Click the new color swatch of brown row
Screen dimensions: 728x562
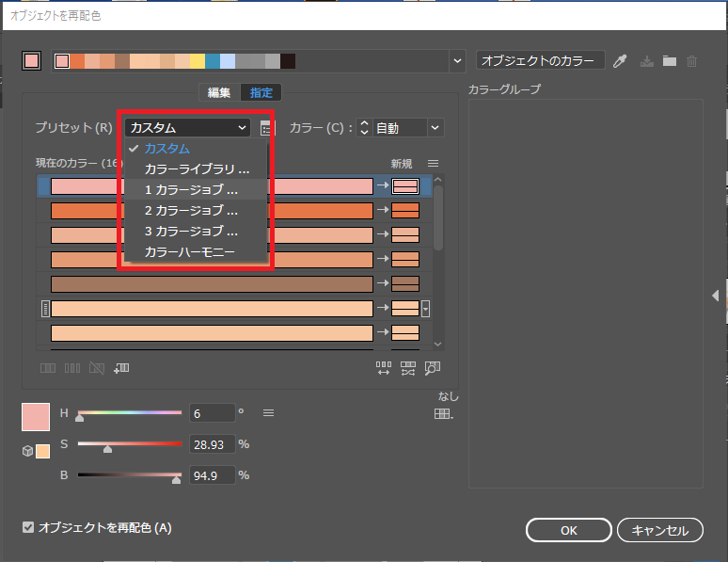(x=404, y=283)
